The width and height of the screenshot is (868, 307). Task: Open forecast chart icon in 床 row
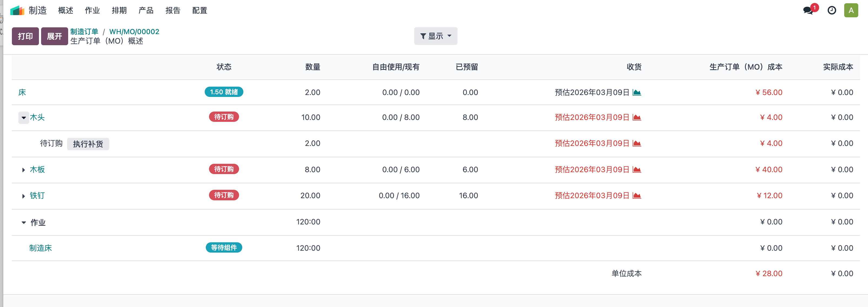click(637, 92)
